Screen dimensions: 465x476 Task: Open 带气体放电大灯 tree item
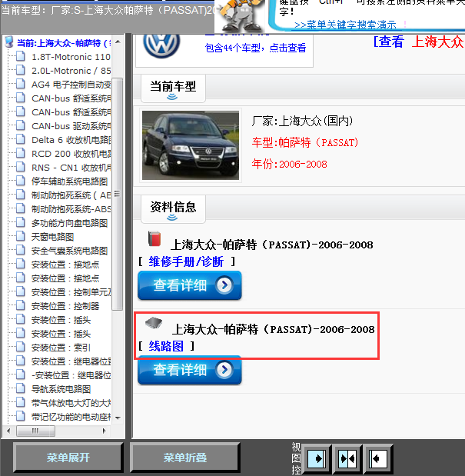click(x=71, y=403)
